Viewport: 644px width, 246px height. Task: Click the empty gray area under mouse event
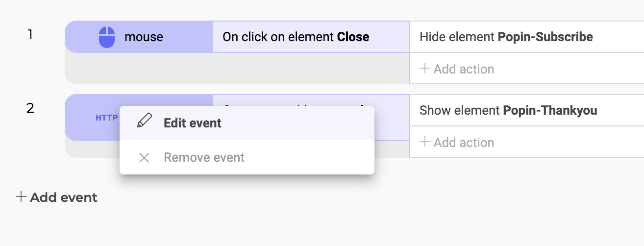pyautogui.click(x=237, y=68)
